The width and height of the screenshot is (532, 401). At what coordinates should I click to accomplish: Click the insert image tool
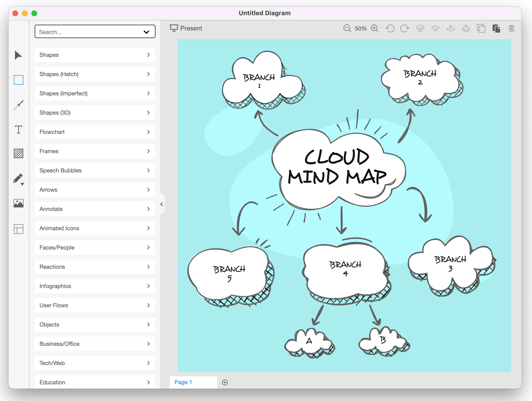tap(19, 203)
